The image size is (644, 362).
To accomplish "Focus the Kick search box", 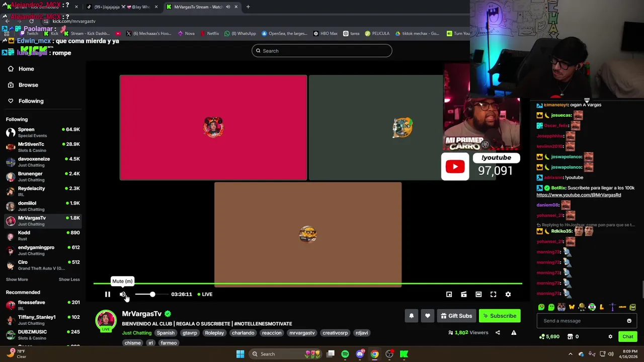I will point(322,51).
